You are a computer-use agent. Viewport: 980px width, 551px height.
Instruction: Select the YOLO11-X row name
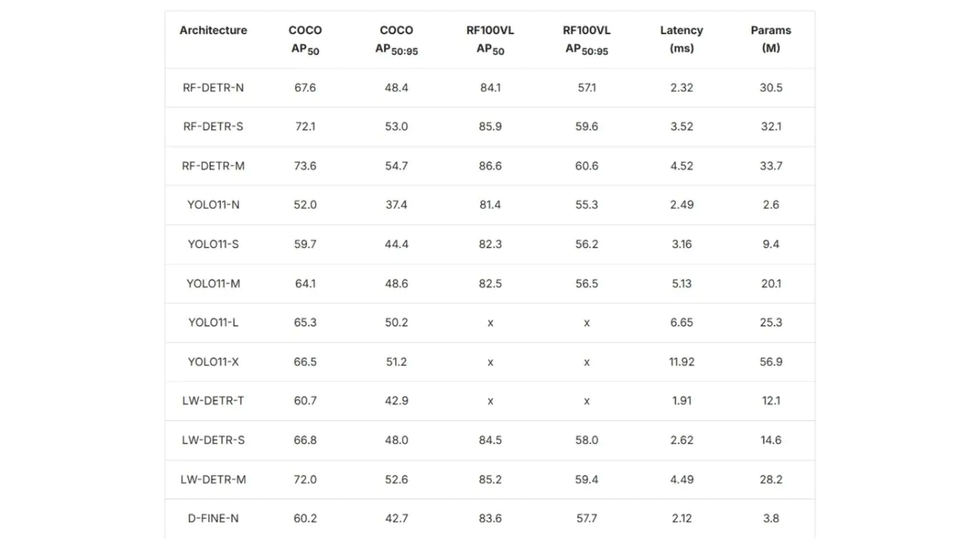(213, 362)
